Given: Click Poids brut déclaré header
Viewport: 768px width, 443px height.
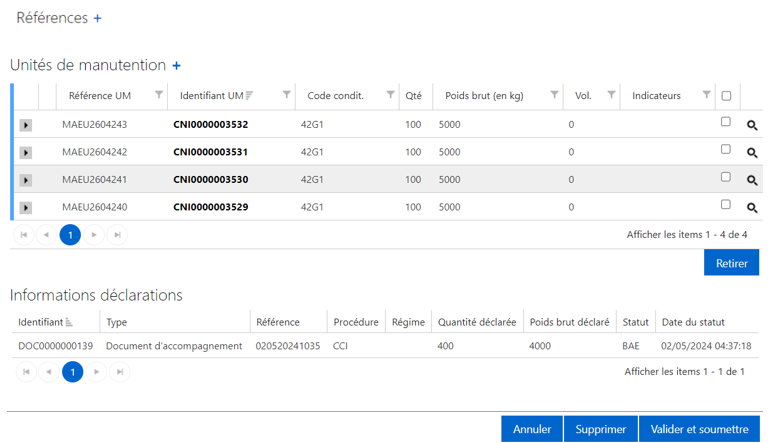Looking at the screenshot, I should pos(570,322).
